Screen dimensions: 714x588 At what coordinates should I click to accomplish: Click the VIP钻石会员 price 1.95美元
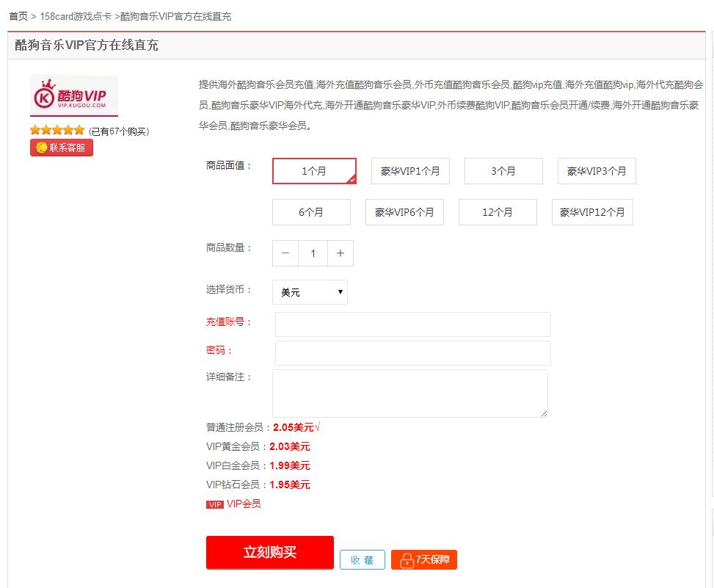(290, 484)
